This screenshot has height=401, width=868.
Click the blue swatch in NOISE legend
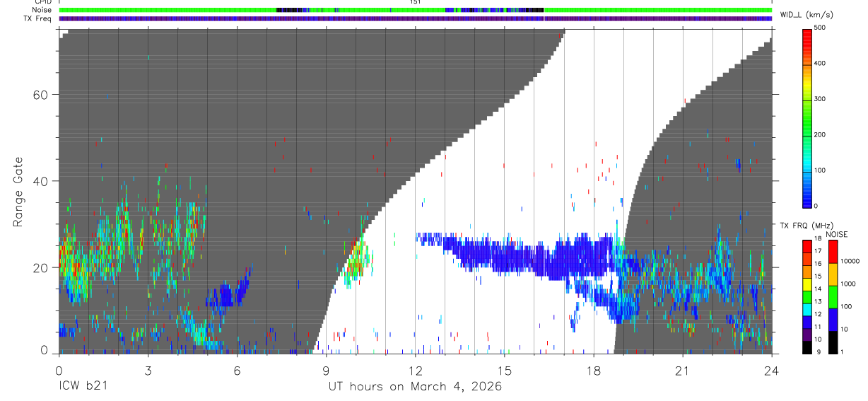click(x=833, y=318)
